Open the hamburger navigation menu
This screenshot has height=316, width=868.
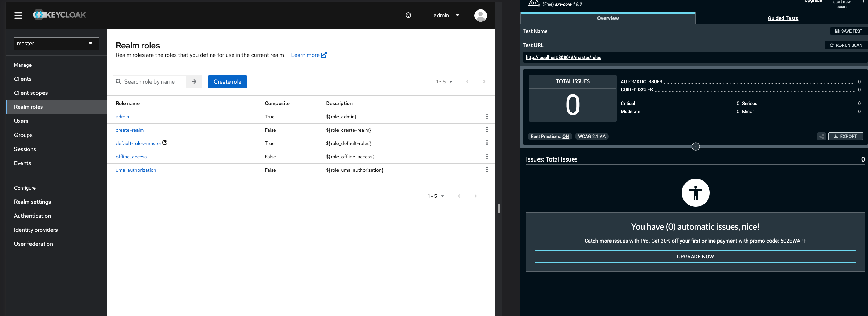click(x=18, y=15)
